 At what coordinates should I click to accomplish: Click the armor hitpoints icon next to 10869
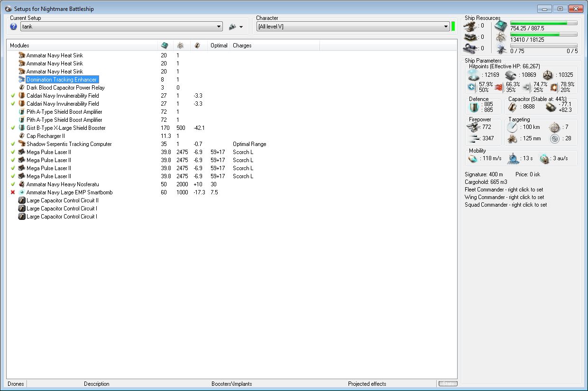[510, 75]
